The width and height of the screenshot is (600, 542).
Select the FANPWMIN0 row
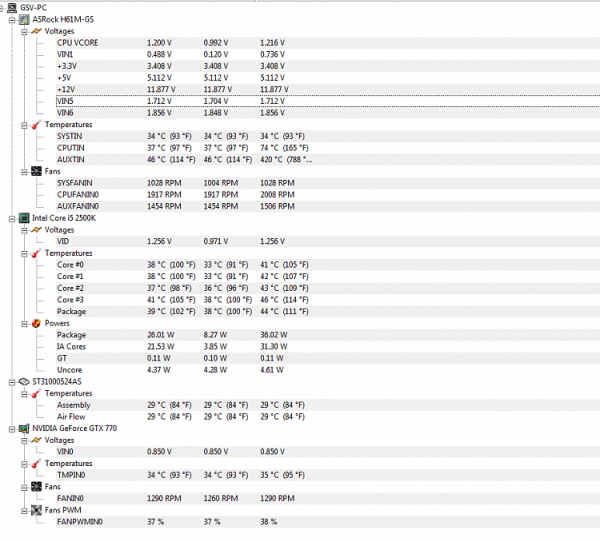(x=328, y=521)
